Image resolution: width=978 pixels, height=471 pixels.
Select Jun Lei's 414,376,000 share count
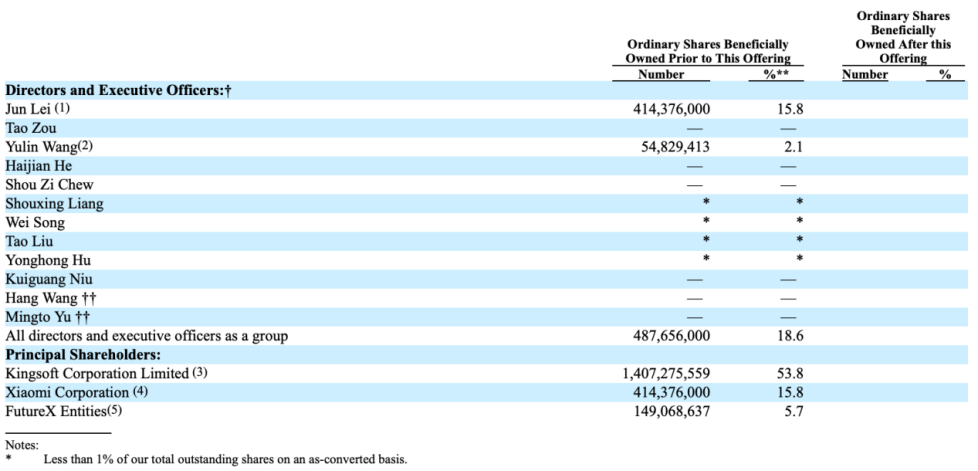click(x=671, y=109)
